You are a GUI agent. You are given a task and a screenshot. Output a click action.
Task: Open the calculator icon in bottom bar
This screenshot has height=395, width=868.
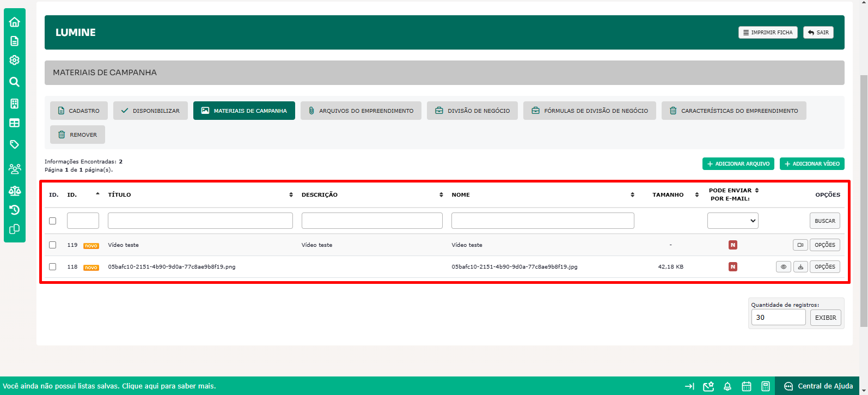pos(766,386)
